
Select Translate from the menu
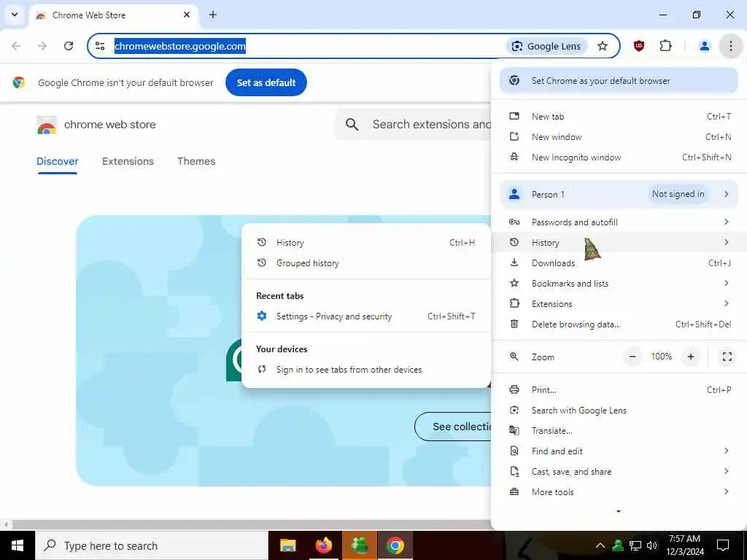pyautogui.click(x=619, y=431)
